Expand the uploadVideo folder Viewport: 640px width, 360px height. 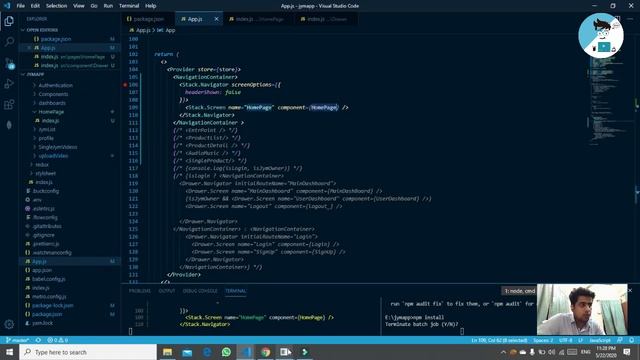53,156
